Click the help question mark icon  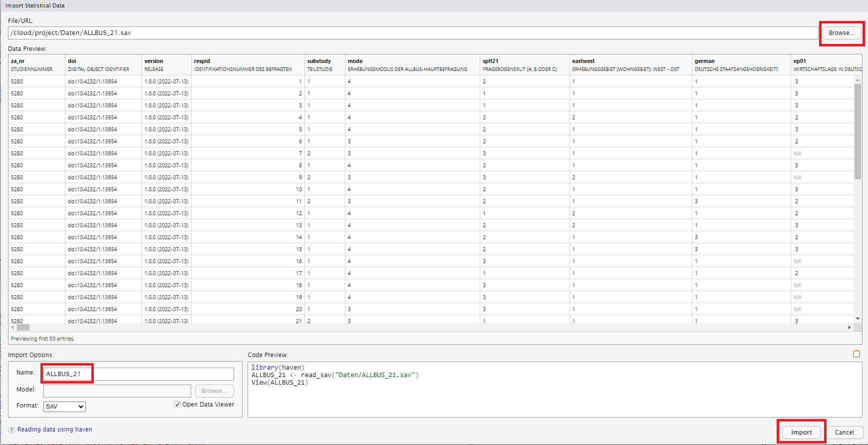[x=11, y=430]
